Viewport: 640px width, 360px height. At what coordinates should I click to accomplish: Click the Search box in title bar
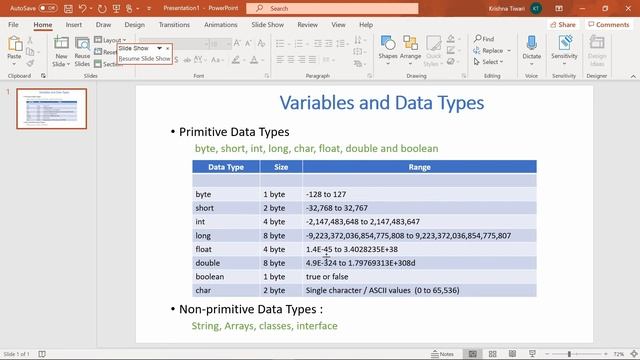332,8
